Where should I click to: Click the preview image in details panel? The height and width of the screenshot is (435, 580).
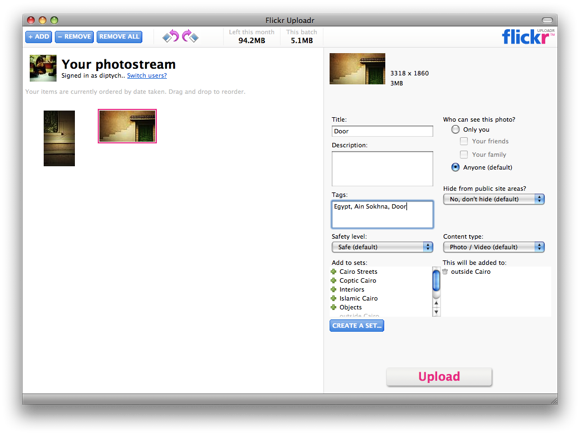point(357,69)
